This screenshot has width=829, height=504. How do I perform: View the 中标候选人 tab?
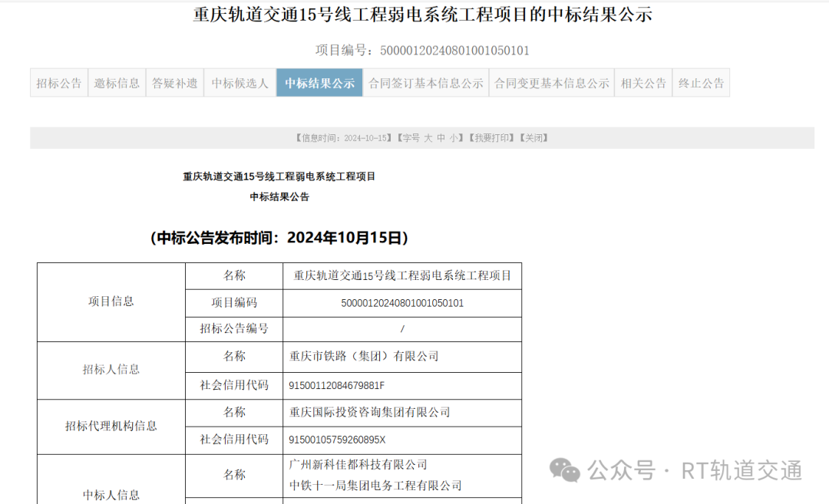point(240,82)
